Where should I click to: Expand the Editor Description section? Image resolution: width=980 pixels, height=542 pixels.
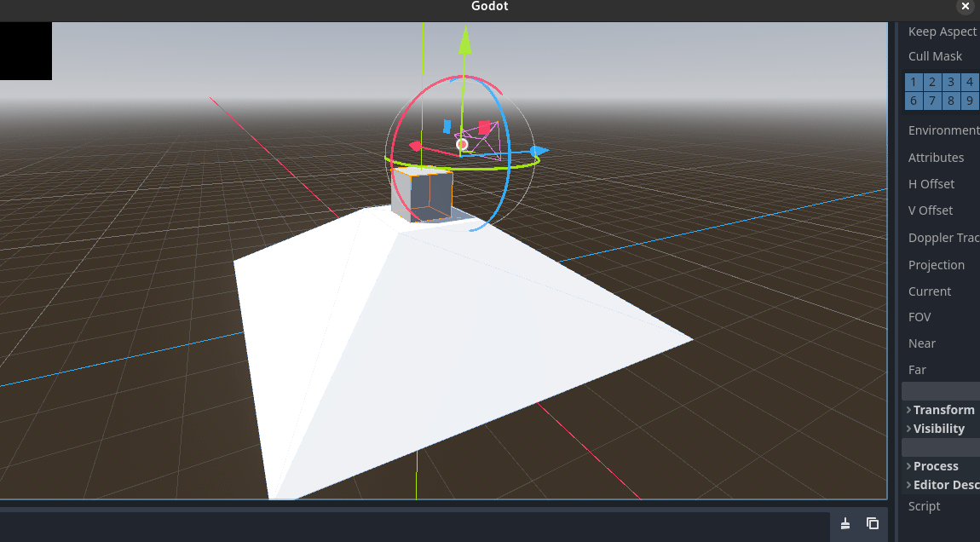(x=944, y=484)
